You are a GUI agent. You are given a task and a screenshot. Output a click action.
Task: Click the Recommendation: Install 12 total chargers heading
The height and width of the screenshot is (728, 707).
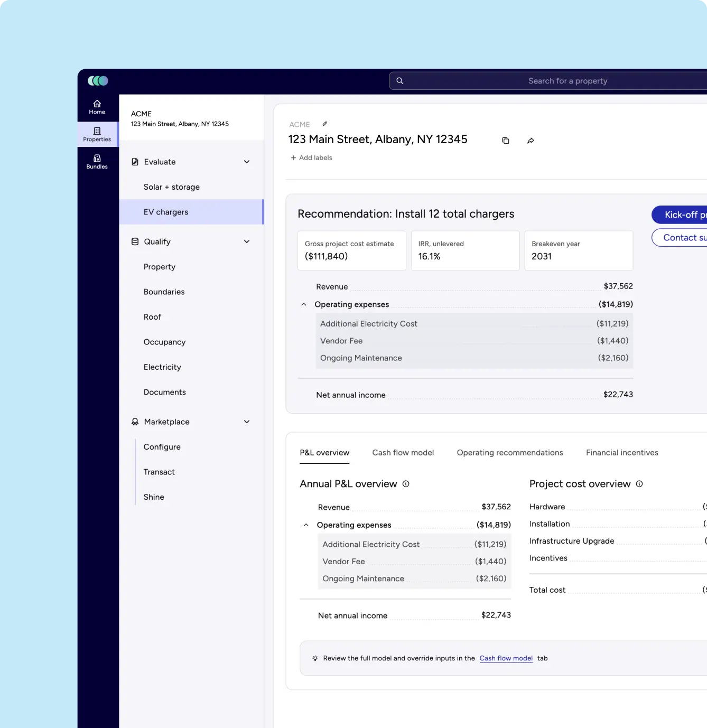click(x=406, y=214)
